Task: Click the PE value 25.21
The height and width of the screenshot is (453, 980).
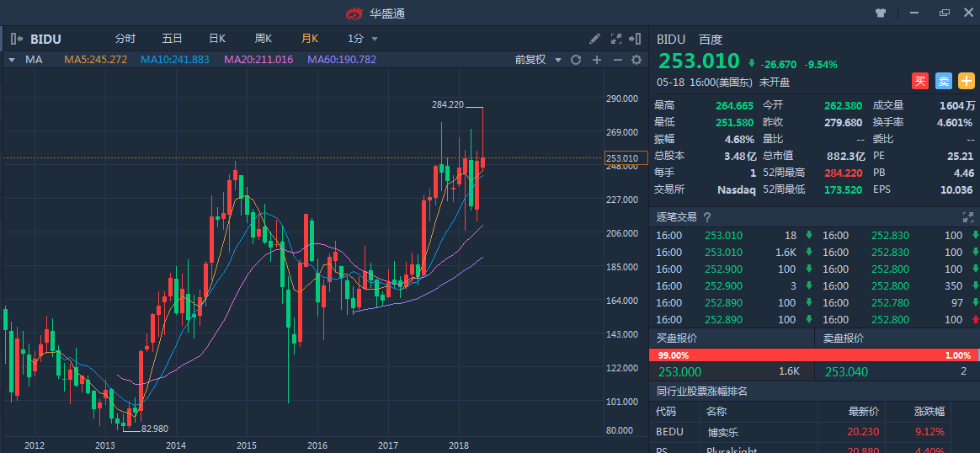Action: 961,156
